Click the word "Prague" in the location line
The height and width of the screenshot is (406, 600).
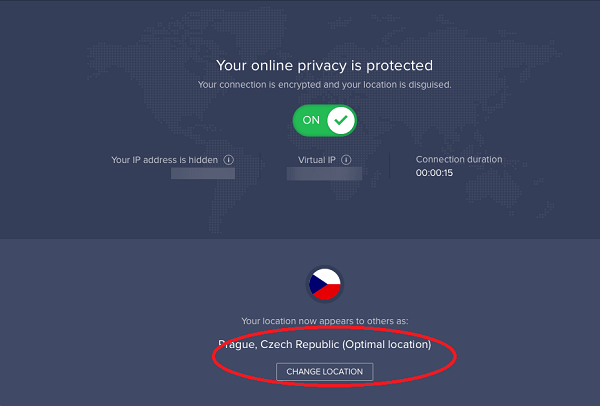click(236, 345)
